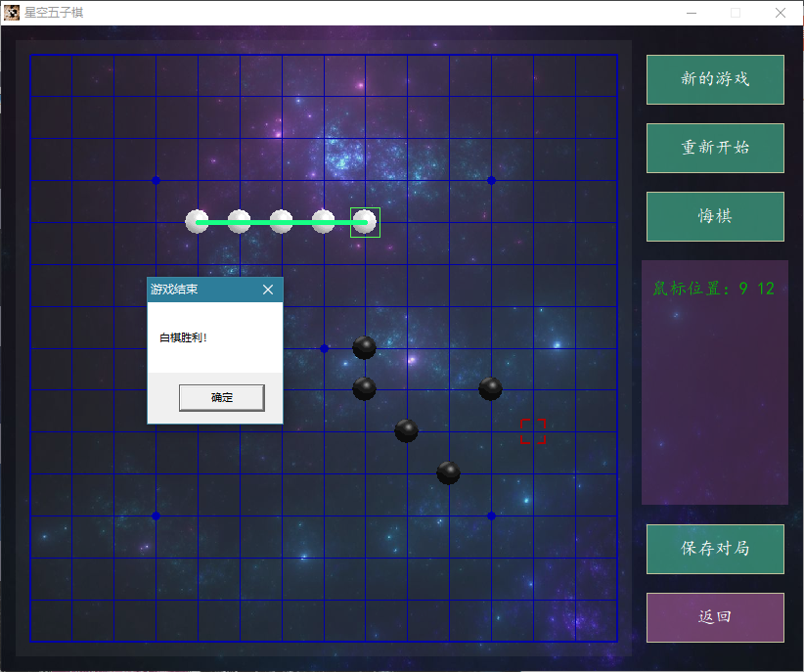Click the leftmost white stone in the winning row
The image size is (804, 672).
click(x=197, y=222)
